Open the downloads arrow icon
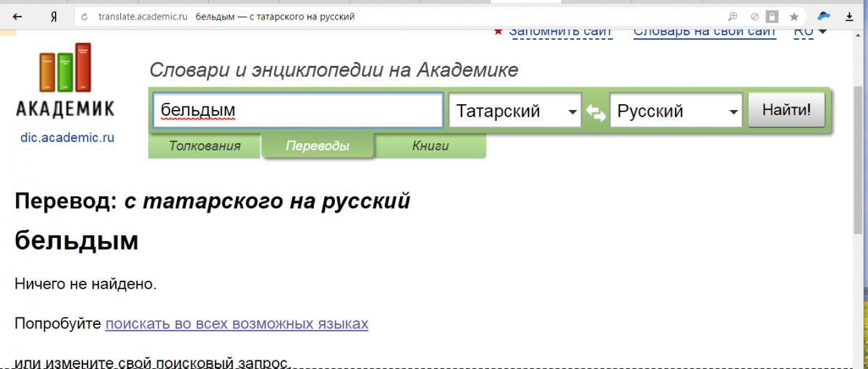The height and width of the screenshot is (369, 868). [x=848, y=16]
